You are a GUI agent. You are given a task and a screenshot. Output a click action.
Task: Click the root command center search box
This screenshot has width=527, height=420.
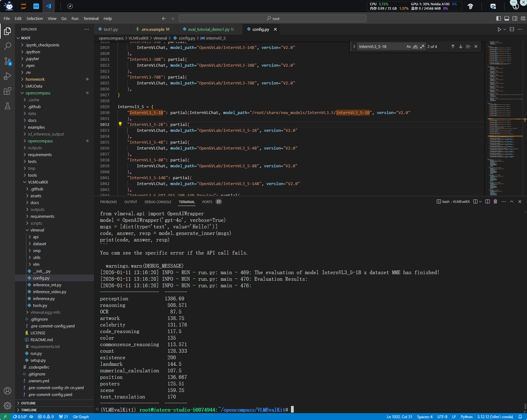click(x=273, y=19)
